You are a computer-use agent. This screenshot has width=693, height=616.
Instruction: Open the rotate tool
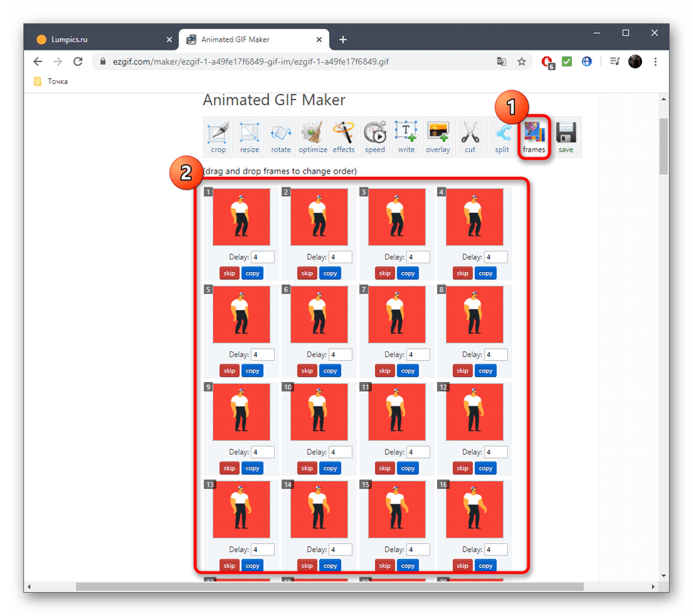click(x=281, y=137)
